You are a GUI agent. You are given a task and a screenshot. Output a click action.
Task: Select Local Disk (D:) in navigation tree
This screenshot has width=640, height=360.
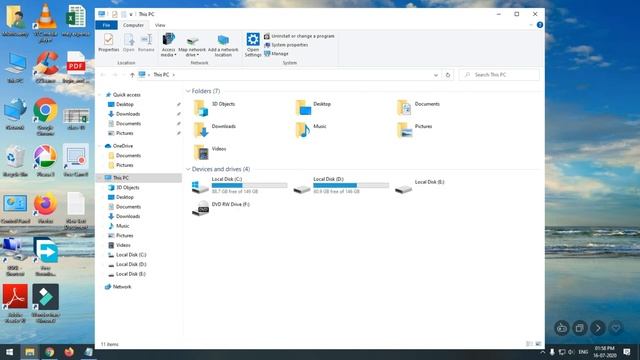click(x=127, y=264)
